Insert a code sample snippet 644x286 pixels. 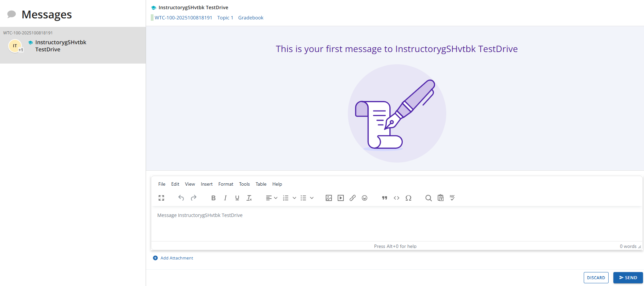397,198
